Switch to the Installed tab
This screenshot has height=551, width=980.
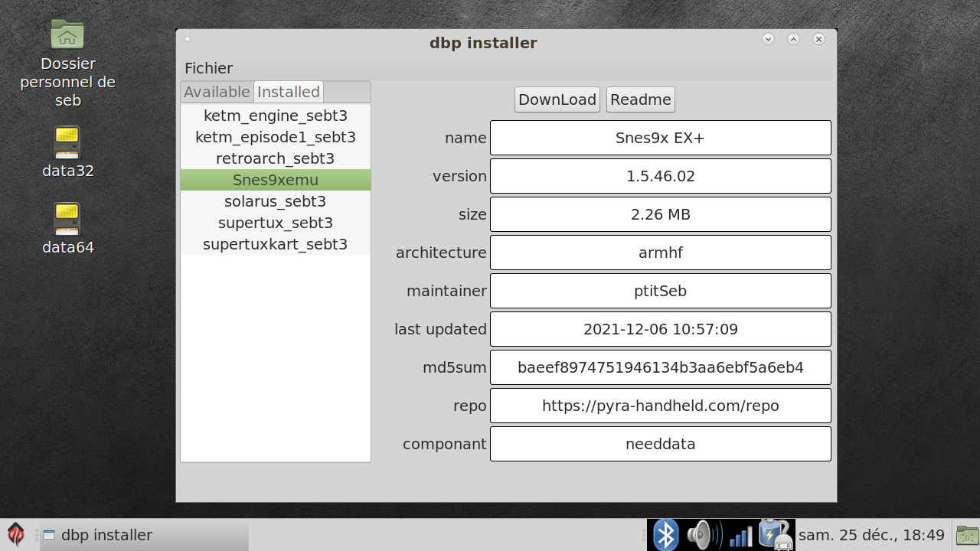pos(289,92)
